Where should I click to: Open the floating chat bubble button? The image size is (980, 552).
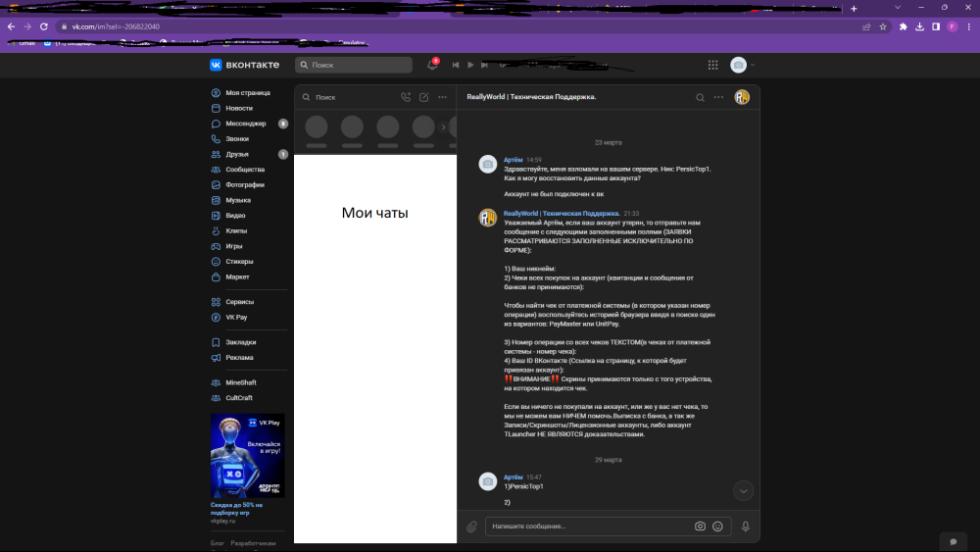(x=954, y=542)
